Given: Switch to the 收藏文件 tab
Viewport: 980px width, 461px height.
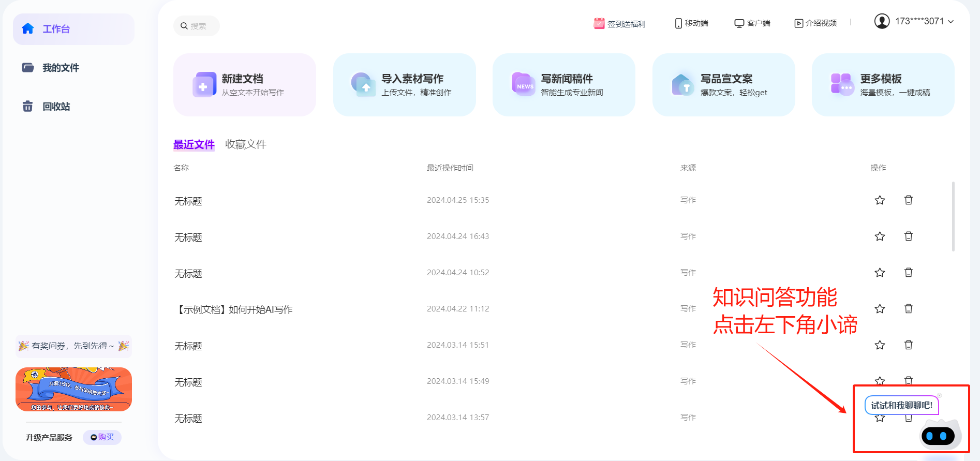Looking at the screenshot, I should pyautogui.click(x=246, y=144).
